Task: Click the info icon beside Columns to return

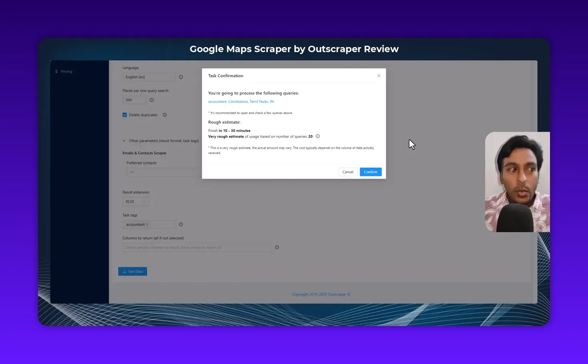Action: [x=277, y=247]
